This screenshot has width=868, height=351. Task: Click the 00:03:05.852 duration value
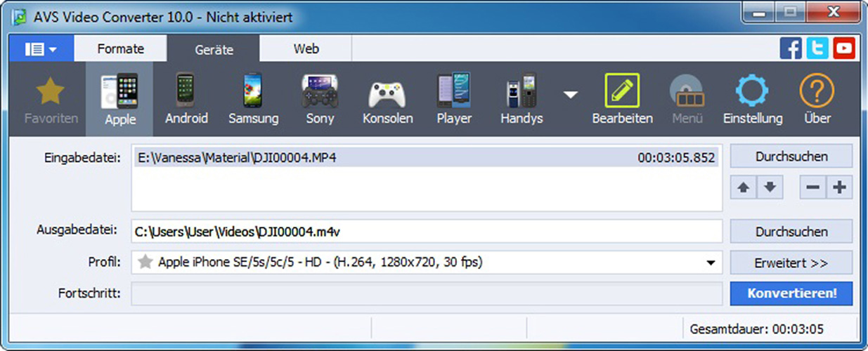click(x=676, y=158)
